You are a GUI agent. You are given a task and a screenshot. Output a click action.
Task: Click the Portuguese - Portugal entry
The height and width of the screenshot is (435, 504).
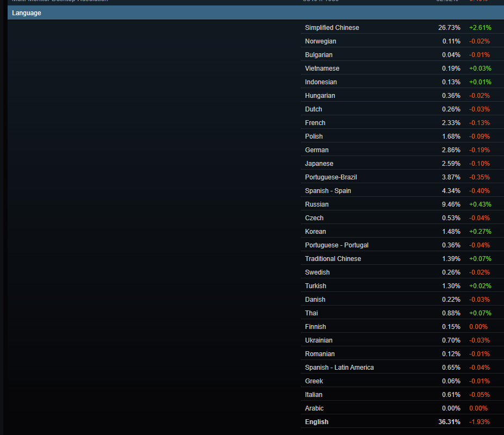(337, 245)
